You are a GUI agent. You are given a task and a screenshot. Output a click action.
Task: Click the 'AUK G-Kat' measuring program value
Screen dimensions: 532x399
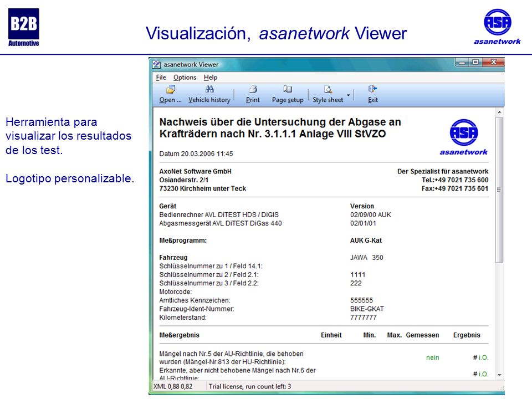tap(366, 241)
